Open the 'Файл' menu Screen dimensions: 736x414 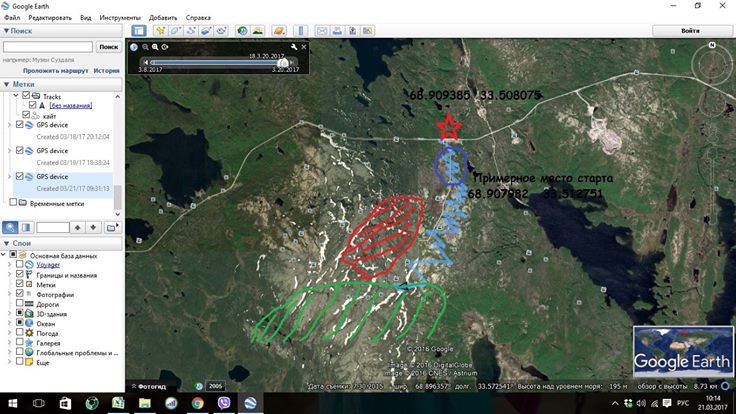(x=12, y=17)
